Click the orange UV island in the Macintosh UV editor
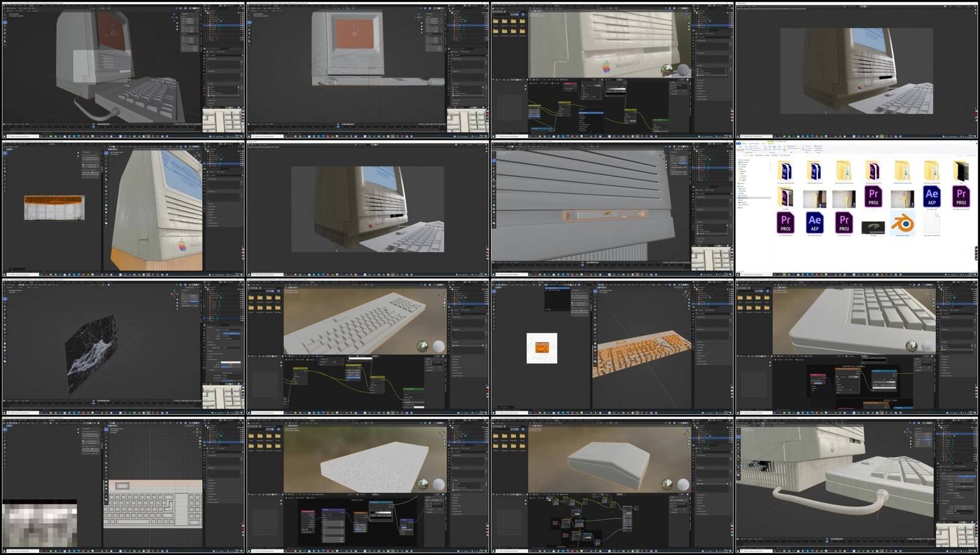The image size is (980, 555). point(54,200)
